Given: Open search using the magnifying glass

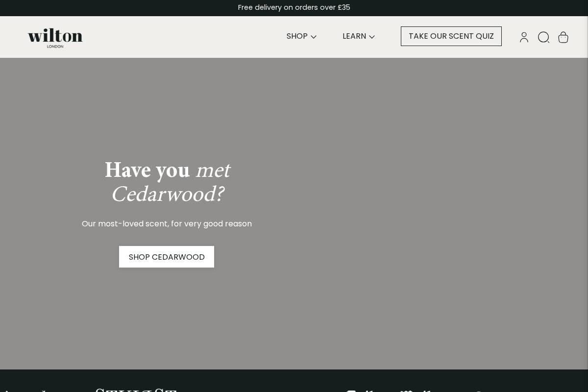Looking at the screenshot, I should click(543, 37).
